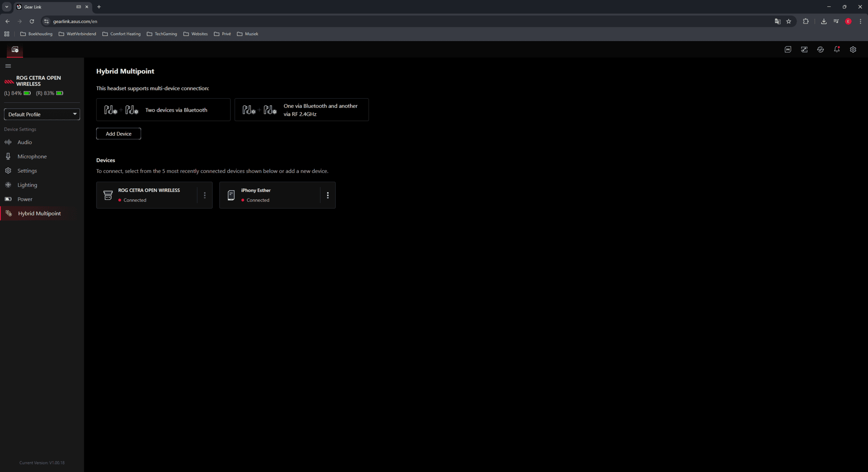The height and width of the screenshot is (472, 868).
Task: Open notifications bell icon
Action: pyautogui.click(x=837, y=50)
